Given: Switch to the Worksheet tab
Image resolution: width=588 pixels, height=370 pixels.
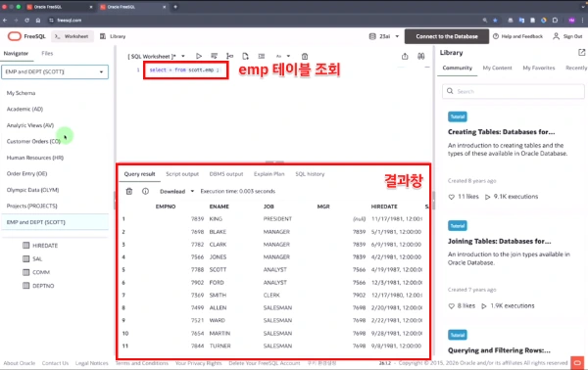Looking at the screenshot, I should 72,36.
